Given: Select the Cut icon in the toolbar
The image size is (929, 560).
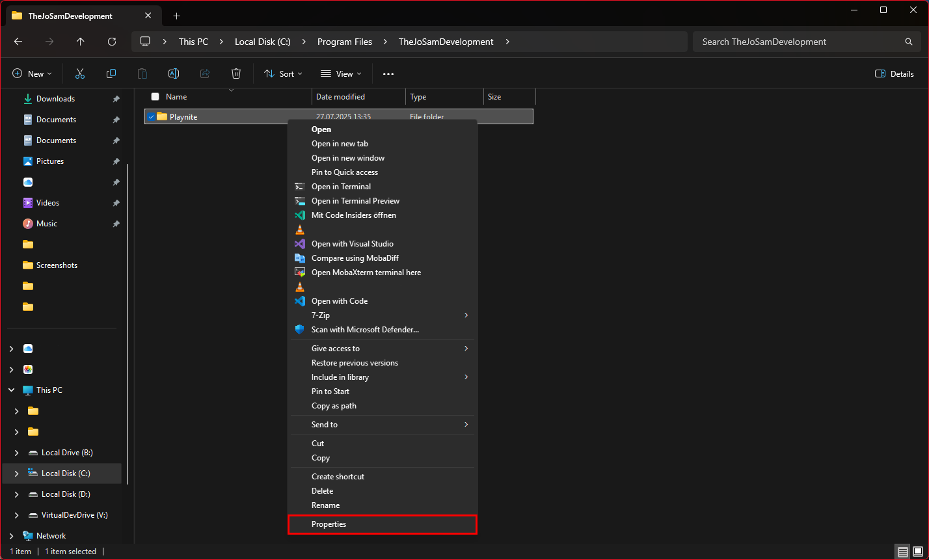Looking at the screenshot, I should point(79,73).
